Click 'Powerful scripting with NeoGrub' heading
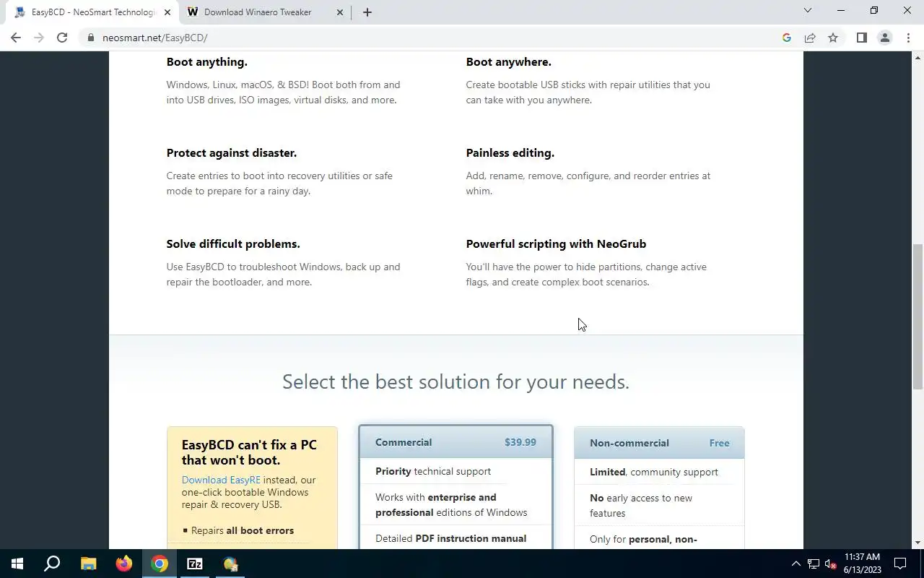Viewport: 924px width, 578px height. (x=556, y=244)
